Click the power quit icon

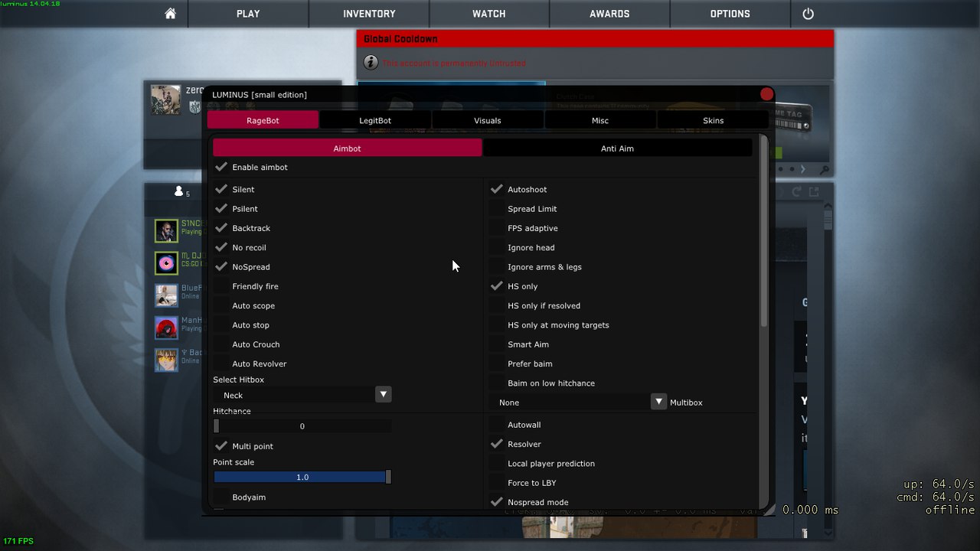808,14
